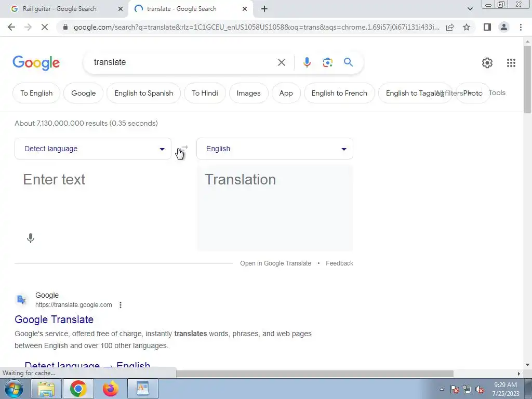Image resolution: width=532 pixels, height=399 pixels.
Task: Use the translate voice input microphone
Action: [31, 238]
